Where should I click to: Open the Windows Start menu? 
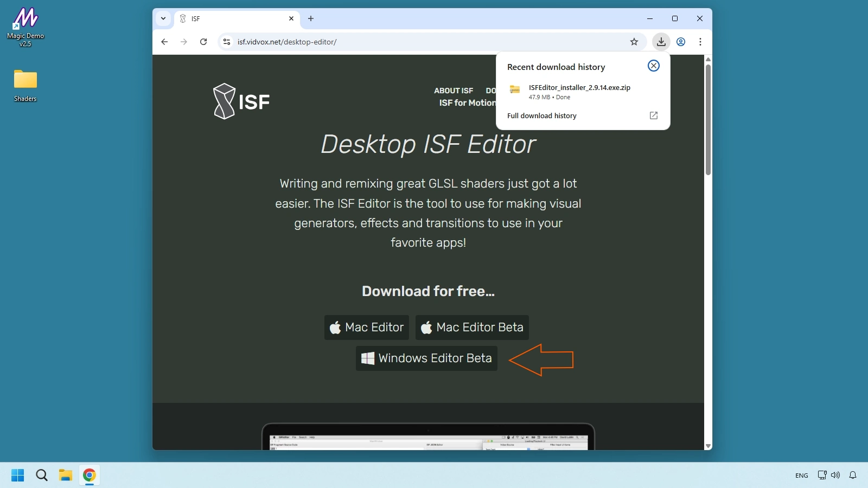18,476
